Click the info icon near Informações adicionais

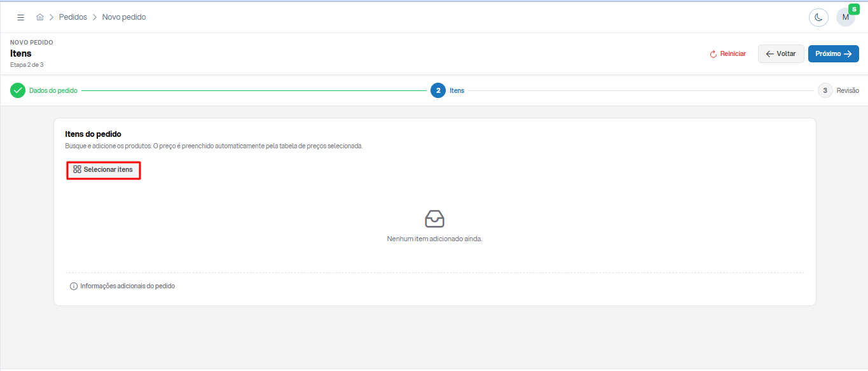pyautogui.click(x=74, y=286)
